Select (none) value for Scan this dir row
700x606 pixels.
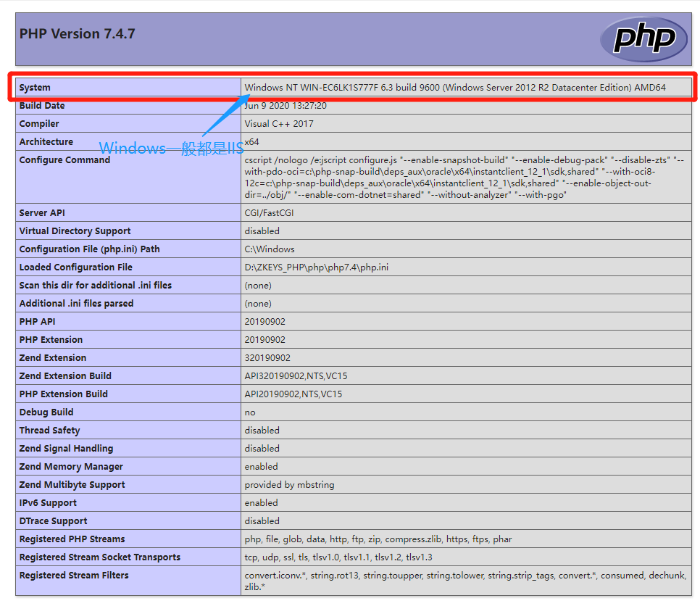pos(258,286)
